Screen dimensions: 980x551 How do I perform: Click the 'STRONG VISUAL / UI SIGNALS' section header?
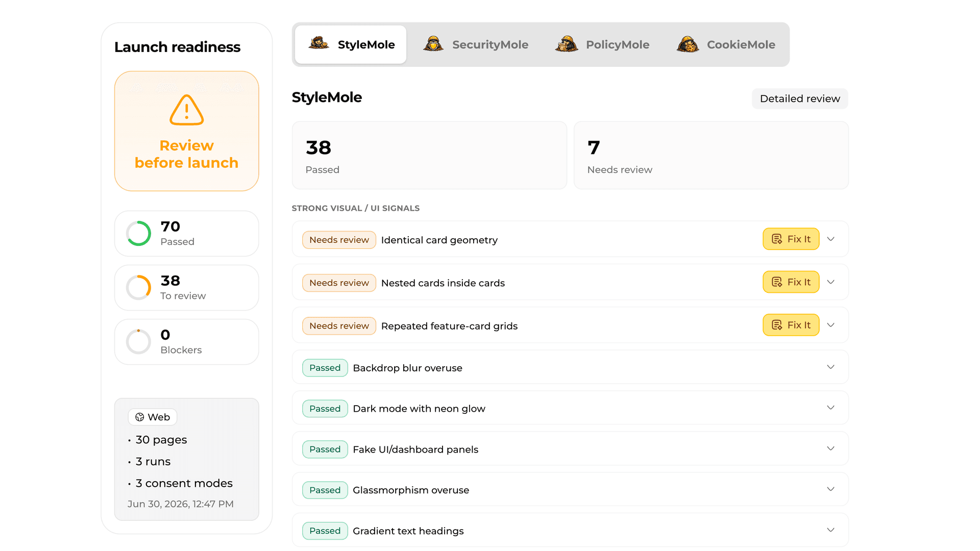coord(356,208)
